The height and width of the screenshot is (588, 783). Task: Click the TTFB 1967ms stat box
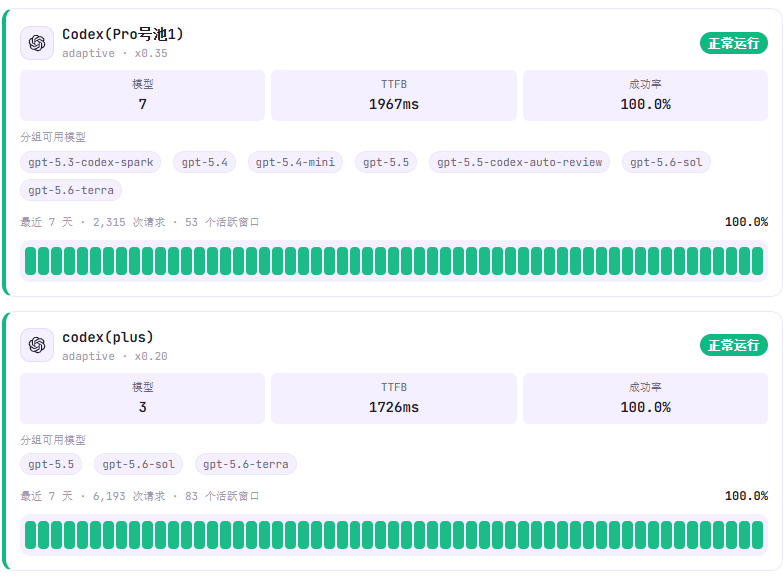(394, 95)
